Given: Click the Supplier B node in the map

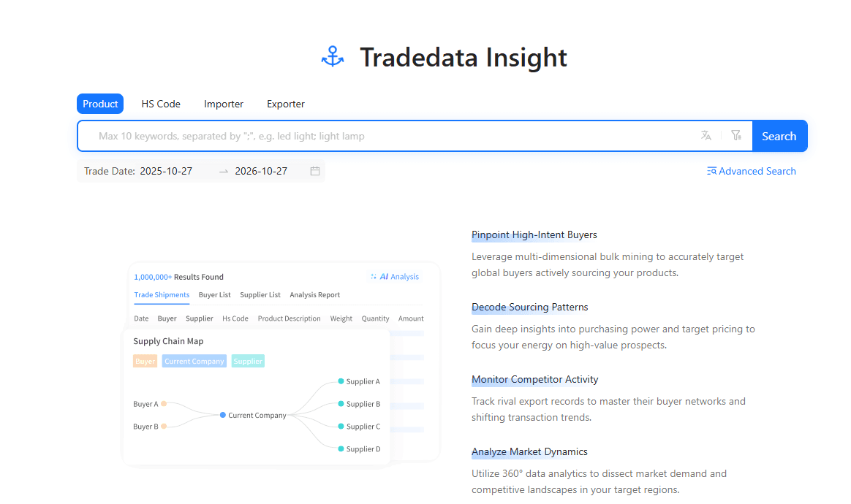Looking at the screenshot, I should click(359, 404).
